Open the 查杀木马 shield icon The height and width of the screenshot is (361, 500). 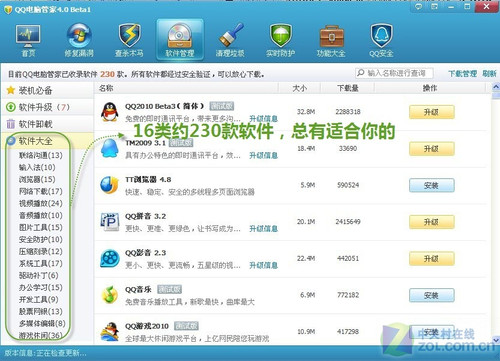pyautogui.click(x=129, y=40)
